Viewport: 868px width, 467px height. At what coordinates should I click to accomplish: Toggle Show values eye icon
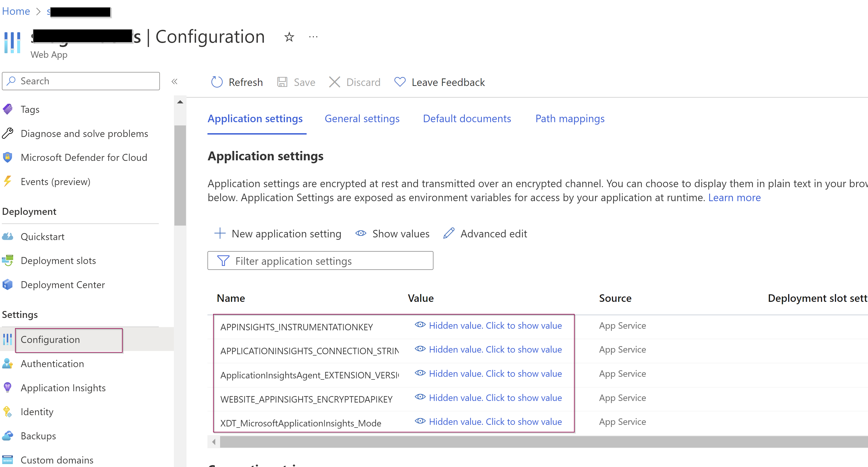tap(361, 233)
